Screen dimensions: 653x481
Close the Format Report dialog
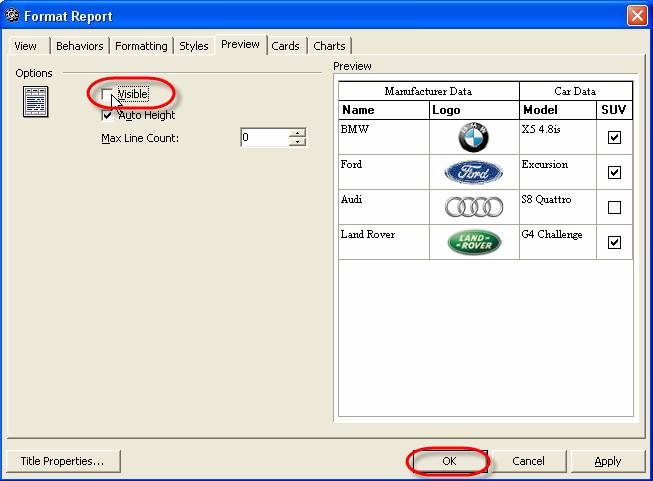(x=636, y=16)
